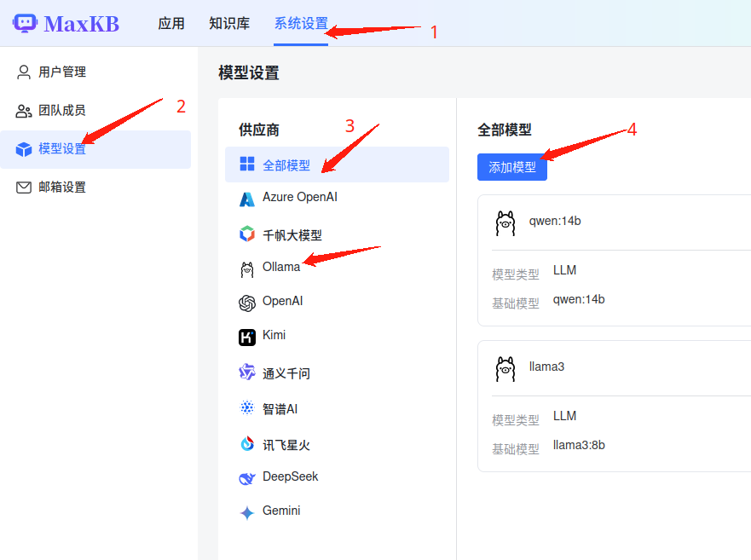Open the 应用 tab
Screen dimensions: 751x560
click(171, 23)
